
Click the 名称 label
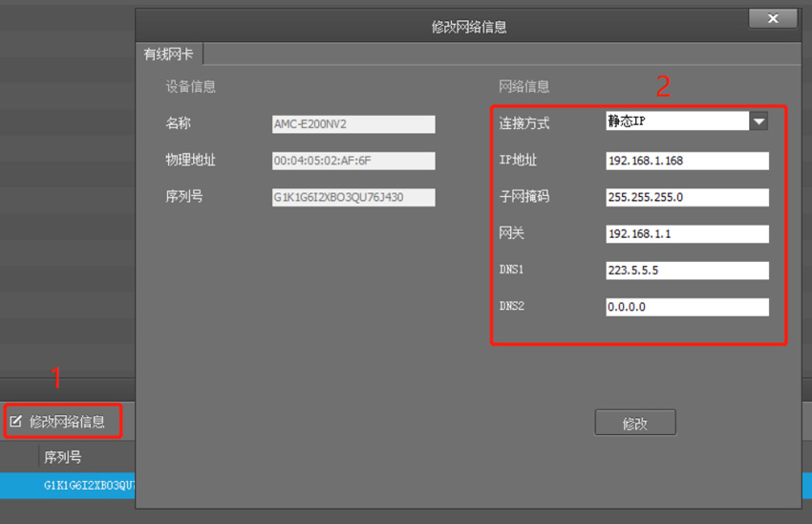pyautogui.click(x=178, y=122)
